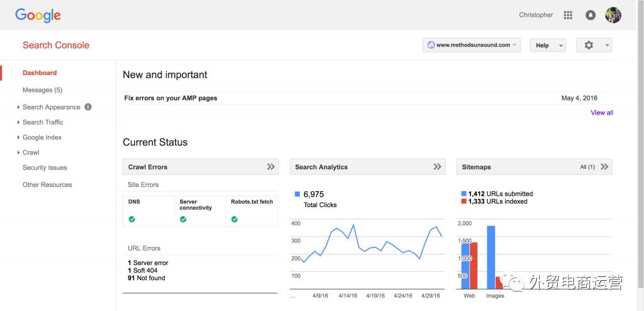The height and width of the screenshot is (311, 644).
Task: Click the blue Images bar in Sitemaps chart
Action: coord(491,257)
